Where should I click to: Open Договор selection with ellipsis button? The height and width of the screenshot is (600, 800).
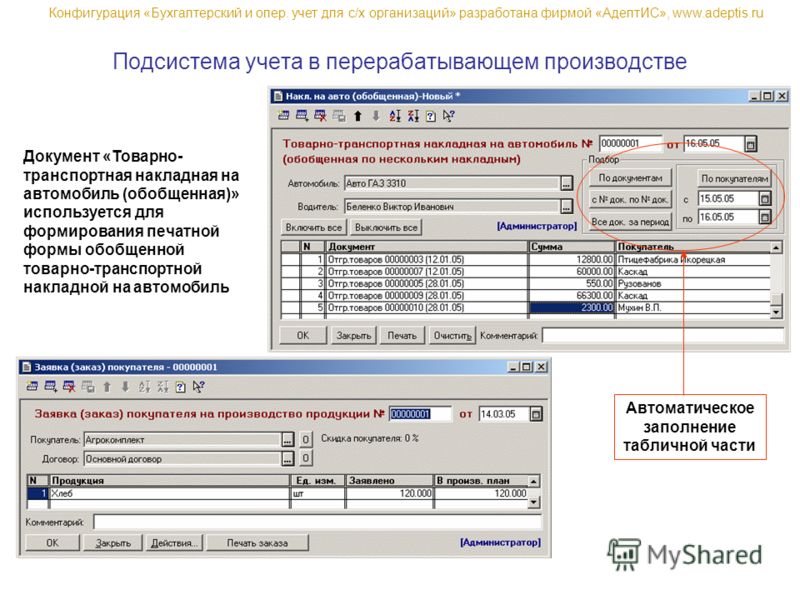click(x=288, y=459)
